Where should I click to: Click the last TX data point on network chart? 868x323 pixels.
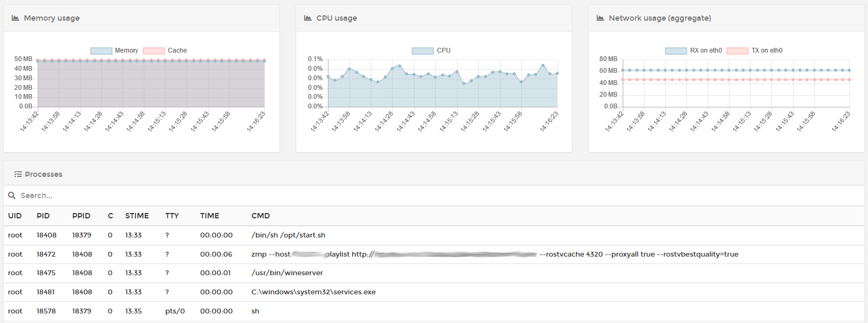point(849,80)
